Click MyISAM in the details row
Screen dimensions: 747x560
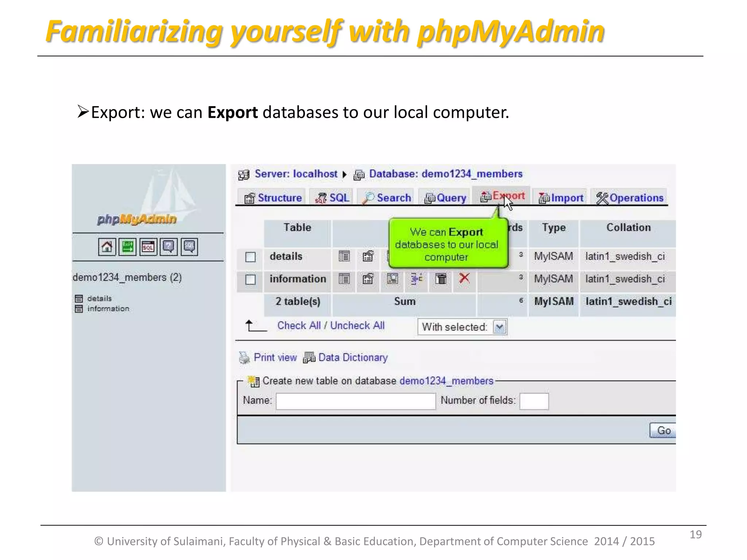point(554,256)
